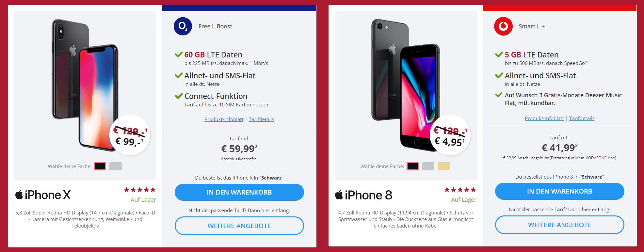Screen dimensions: 644x252
Task: Open Weitere Angebote for the Vodafone tariff
Action: click(x=560, y=225)
